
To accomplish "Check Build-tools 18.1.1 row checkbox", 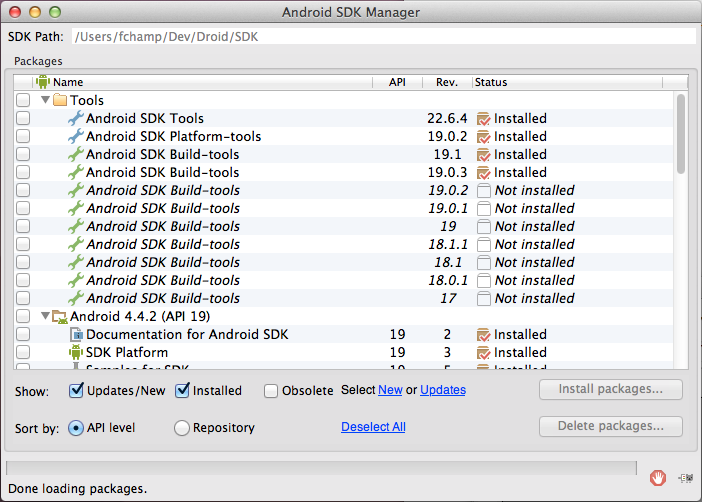I will [23, 244].
